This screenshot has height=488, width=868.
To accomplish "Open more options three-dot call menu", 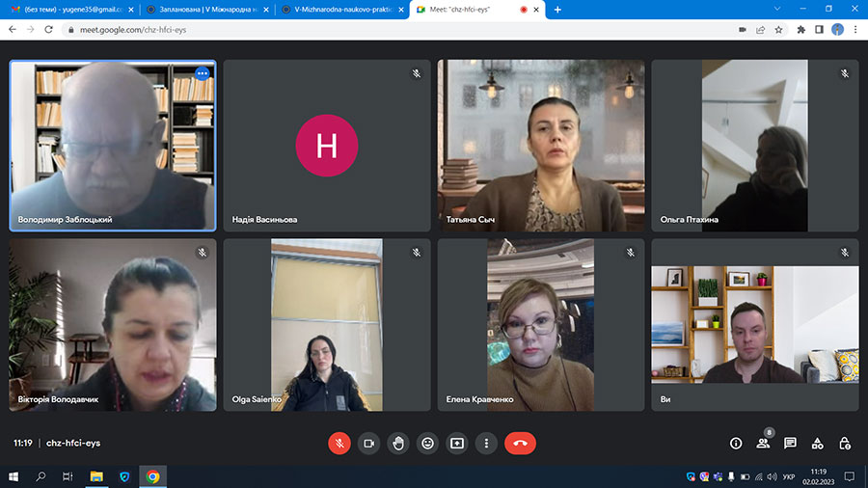I will 486,444.
